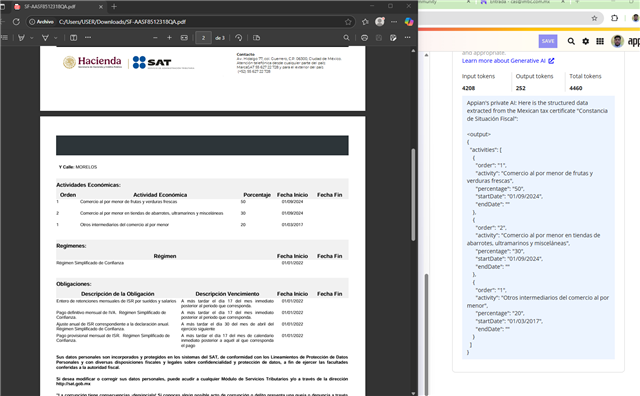640x396 pixels.
Task: Click the PDF save icon
Action: tap(379, 38)
